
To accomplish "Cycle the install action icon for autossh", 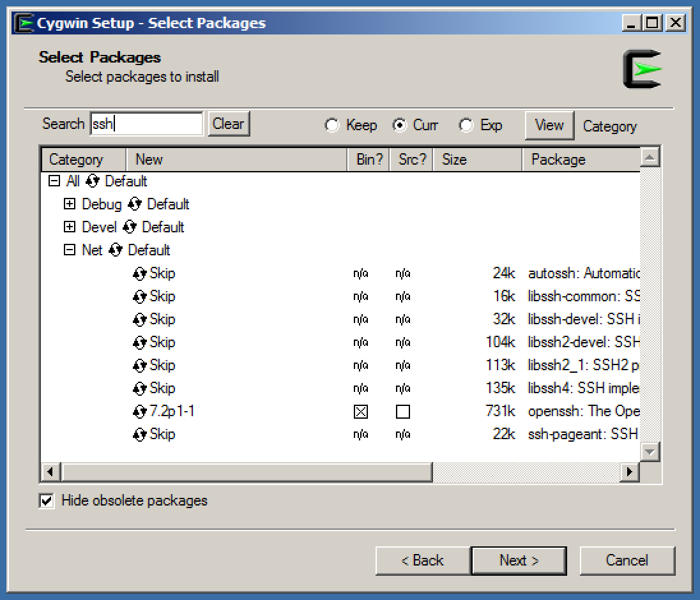I will pyautogui.click(x=140, y=273).
